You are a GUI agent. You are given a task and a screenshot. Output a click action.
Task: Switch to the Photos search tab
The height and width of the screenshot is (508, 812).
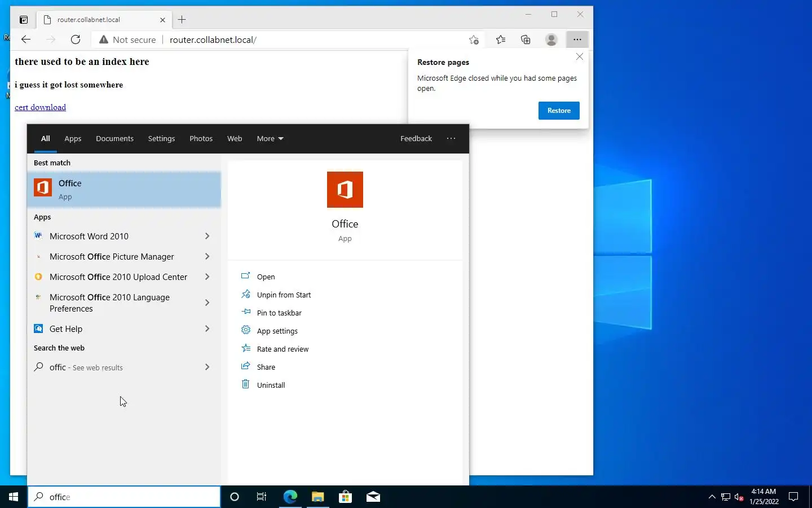201,138
